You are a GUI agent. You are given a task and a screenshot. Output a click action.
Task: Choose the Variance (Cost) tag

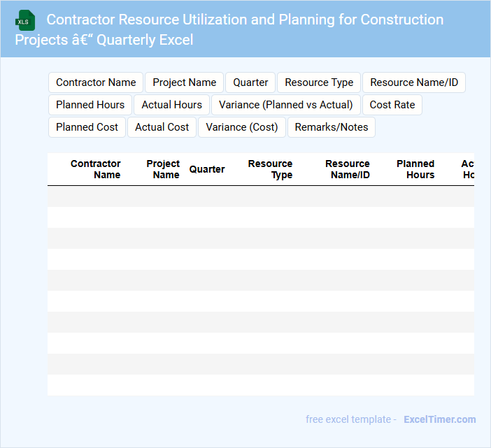click(242, 127)
